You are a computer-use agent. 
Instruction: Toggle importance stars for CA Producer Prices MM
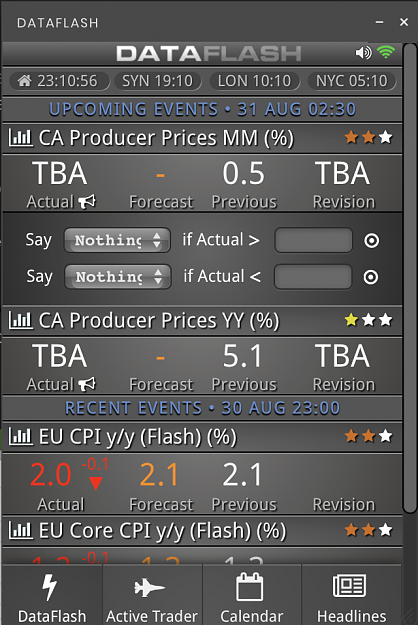(369, 138)
